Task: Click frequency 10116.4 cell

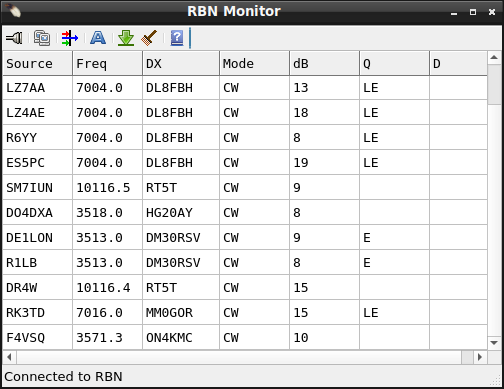Action: click(x=107, y=288)
